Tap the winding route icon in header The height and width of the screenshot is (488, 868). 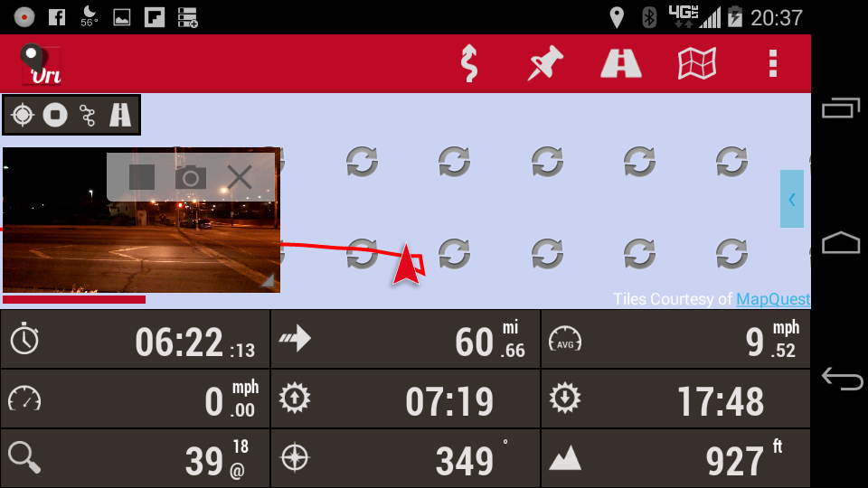[469, 63]
